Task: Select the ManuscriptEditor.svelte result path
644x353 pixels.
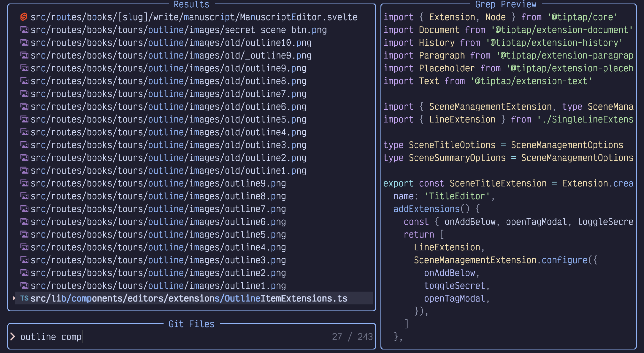Action: (194, 17)
